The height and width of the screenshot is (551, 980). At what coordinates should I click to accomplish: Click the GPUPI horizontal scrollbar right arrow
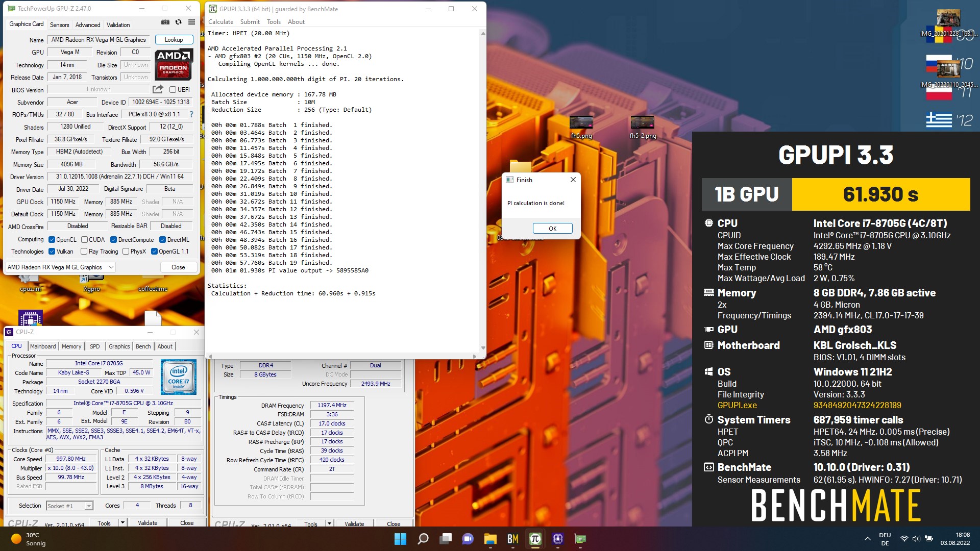click(x=475, y=356)
